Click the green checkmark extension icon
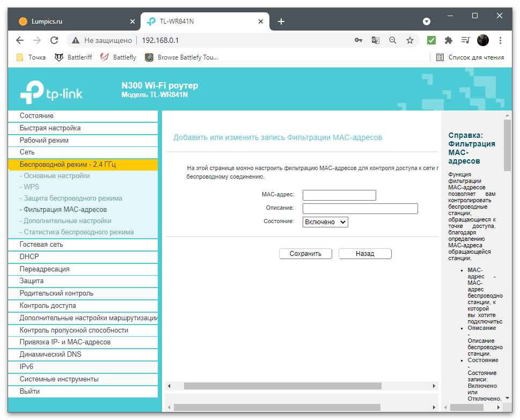Screen dimensions: 520x420 pyautogui.click(x=431, y=40)
